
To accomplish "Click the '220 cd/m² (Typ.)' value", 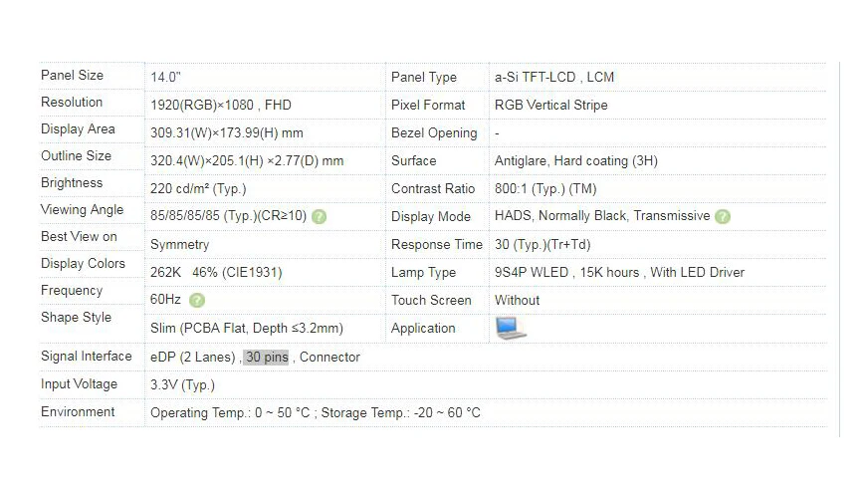I will point(198,189).
